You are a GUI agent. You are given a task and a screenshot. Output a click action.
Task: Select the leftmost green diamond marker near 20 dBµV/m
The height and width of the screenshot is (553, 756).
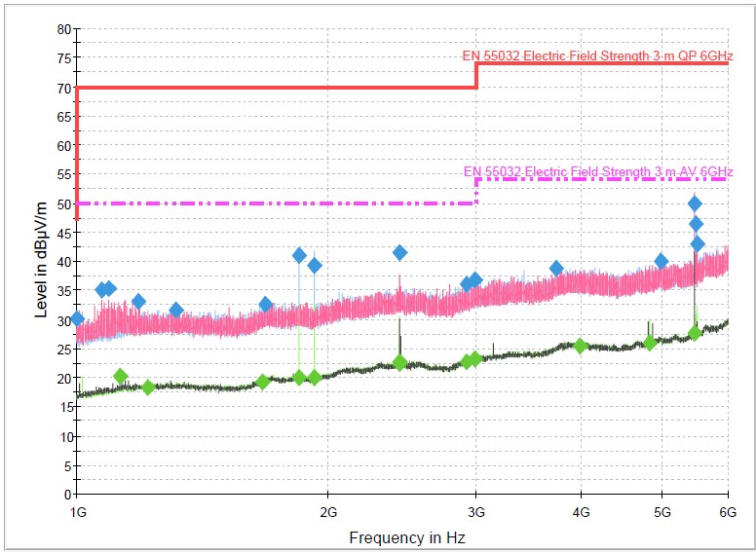coord(121,376)
